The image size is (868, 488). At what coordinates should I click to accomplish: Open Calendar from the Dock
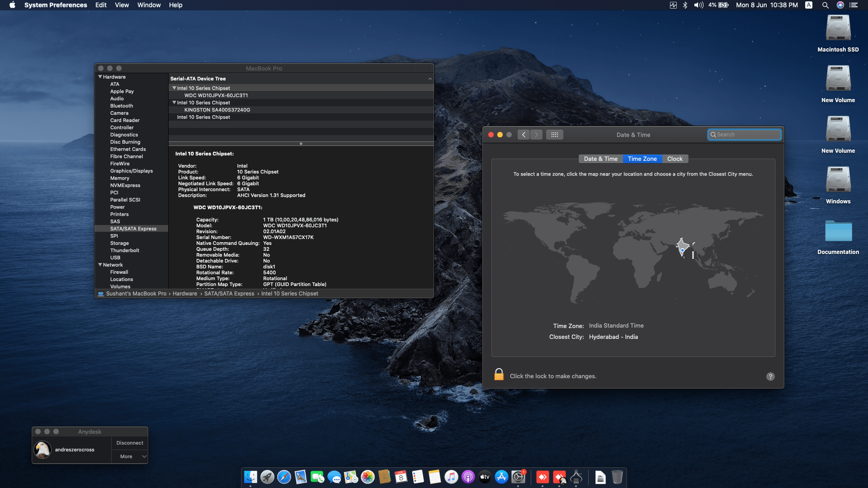(x=401, y=477)
